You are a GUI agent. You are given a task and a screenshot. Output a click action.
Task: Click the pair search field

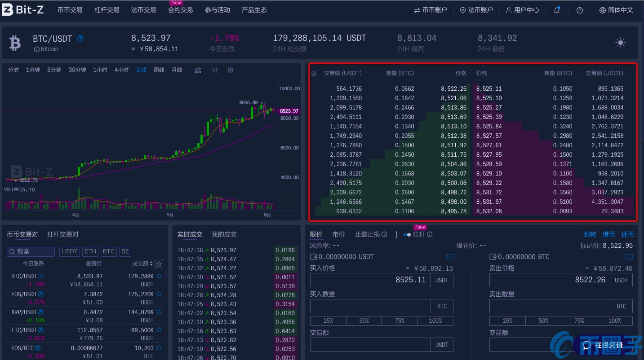31,251
